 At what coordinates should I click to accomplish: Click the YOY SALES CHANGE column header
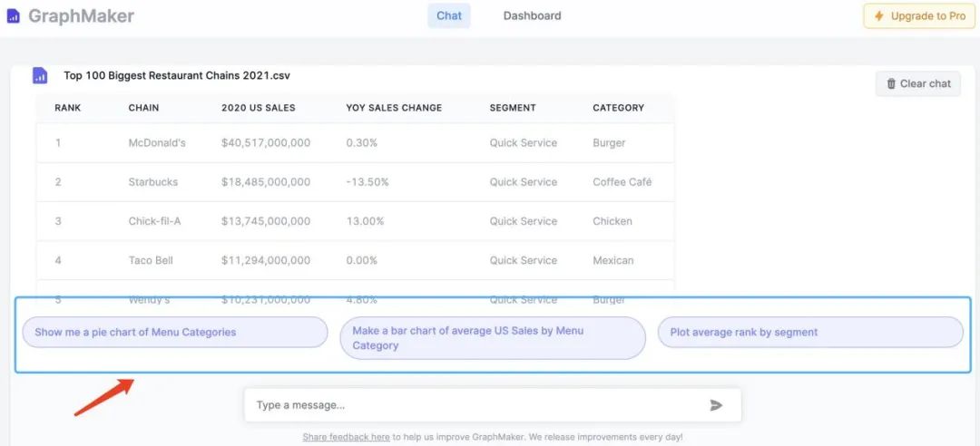(x=394, y=108)
